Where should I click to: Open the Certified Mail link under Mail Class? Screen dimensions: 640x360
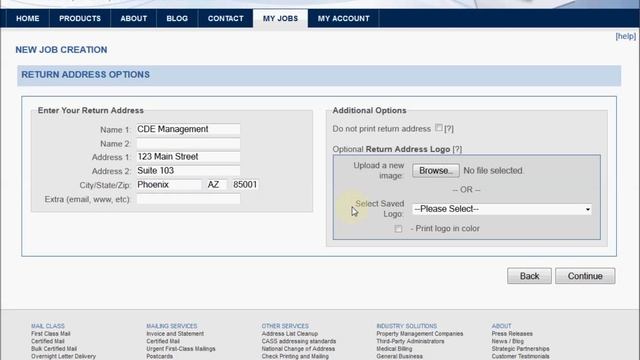48,341
